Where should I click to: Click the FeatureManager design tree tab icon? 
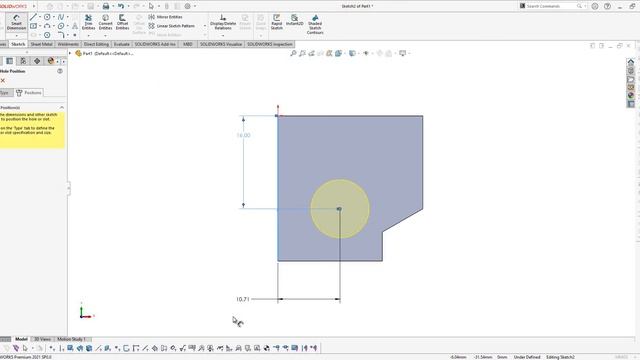click(x=9, y=61)
